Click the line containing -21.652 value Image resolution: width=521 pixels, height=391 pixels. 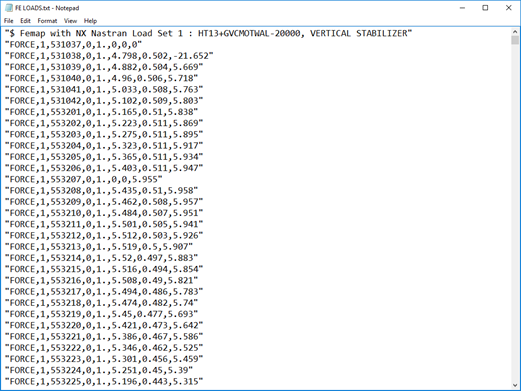[109, 56]
